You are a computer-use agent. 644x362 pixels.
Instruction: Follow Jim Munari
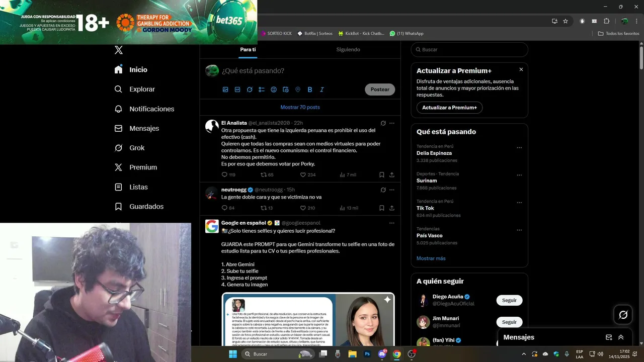(x=509, y=322)
